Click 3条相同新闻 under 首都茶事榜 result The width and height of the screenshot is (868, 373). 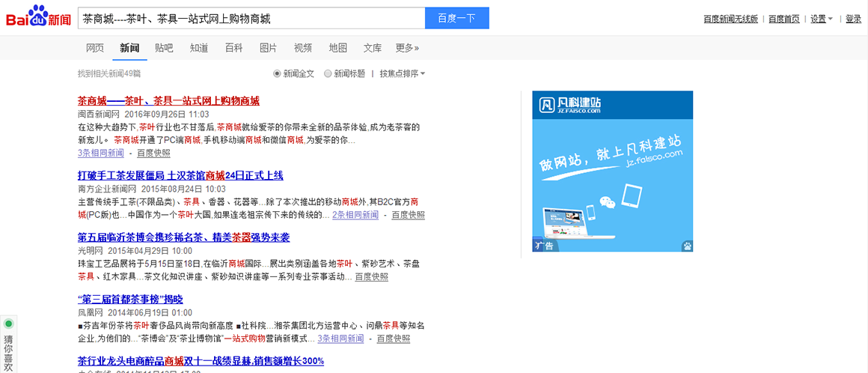pos(340,339)
